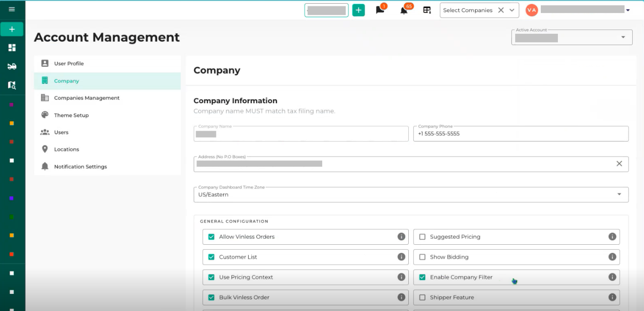
Task: Open the user account menu caret
Action: click(x=628, y=10)
